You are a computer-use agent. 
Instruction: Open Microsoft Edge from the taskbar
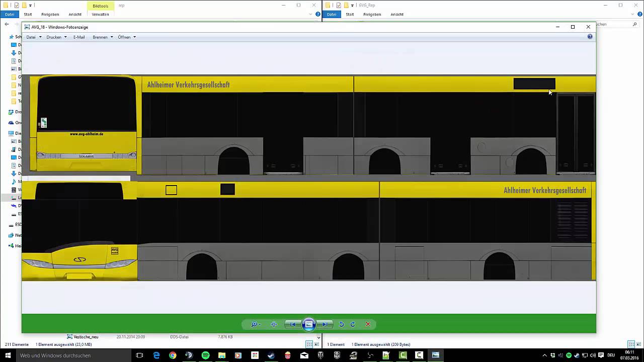tap(156, 355)
